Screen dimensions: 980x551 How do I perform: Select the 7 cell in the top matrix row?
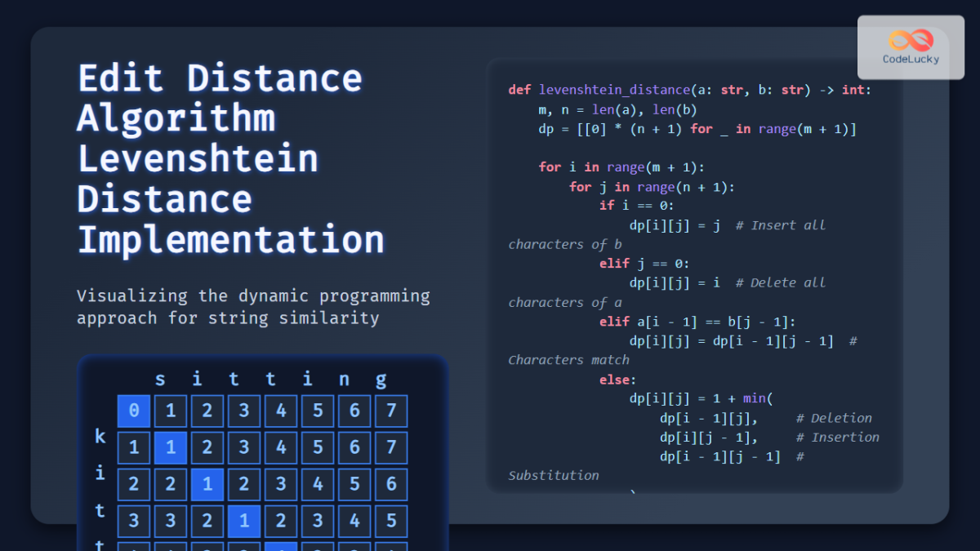390,411
